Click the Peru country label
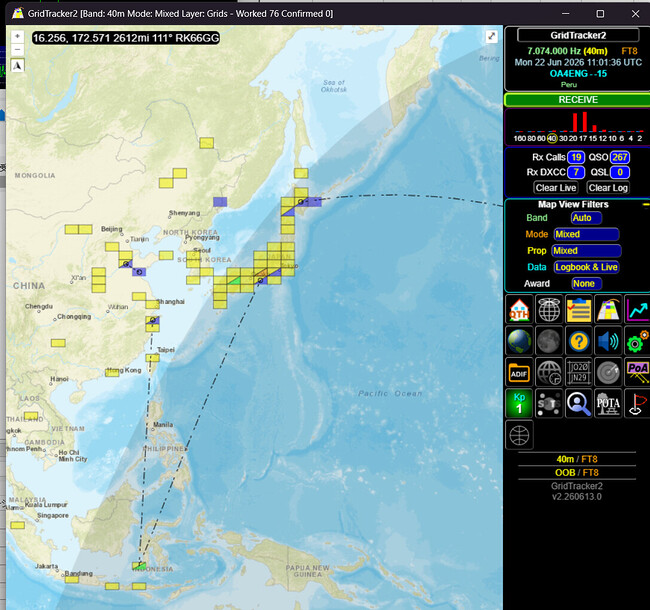The height and width of the screenshot is (610, 650). [x=569, y=85]
